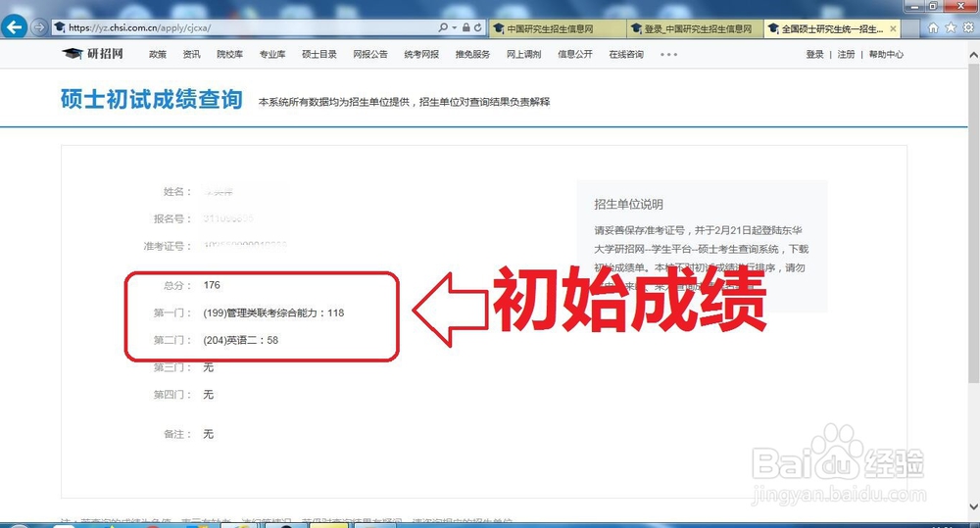Click the browser Forward arrow button
Screen dimensions: 980x528
tap(39, 27)
